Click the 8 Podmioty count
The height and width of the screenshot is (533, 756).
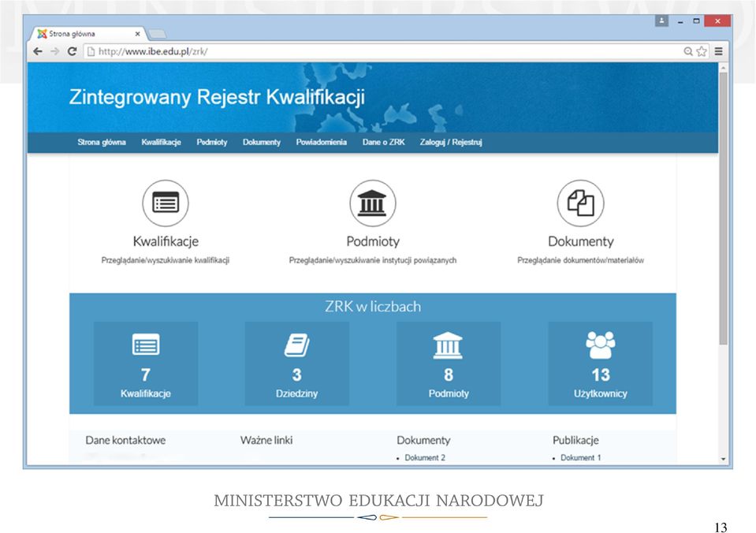click(449, 375)
